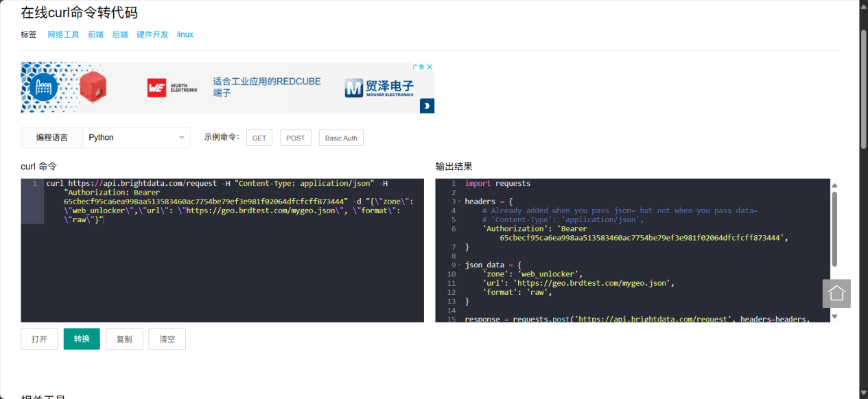Load the POST example command
This screenshot has width=868, height=399.
click(296, 138)
